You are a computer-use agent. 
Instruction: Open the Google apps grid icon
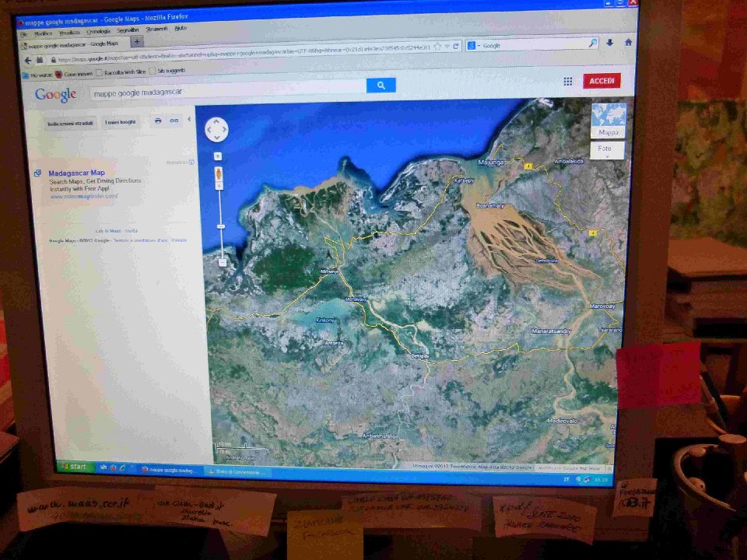tap(567, 82)
